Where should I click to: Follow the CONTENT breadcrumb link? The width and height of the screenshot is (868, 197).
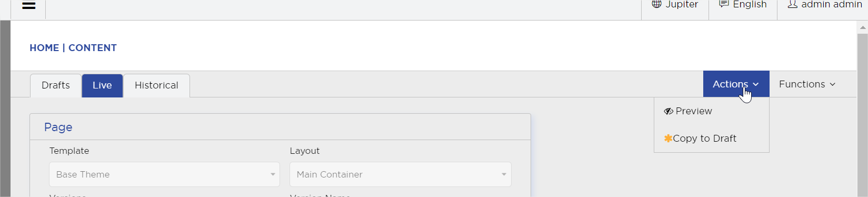pyautogui.click(x=93, y=48)
